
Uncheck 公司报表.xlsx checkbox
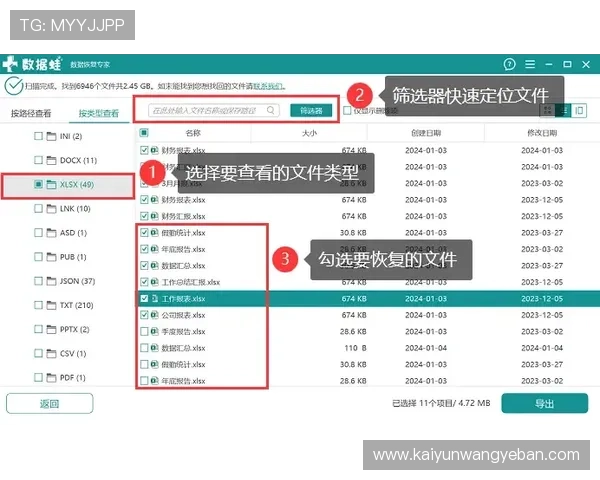click(x=144, y=315)
